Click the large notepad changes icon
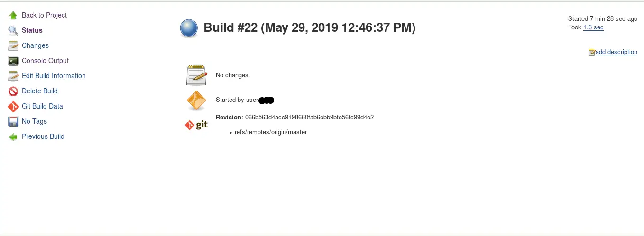The image size is (644, 236). point(196,75)
